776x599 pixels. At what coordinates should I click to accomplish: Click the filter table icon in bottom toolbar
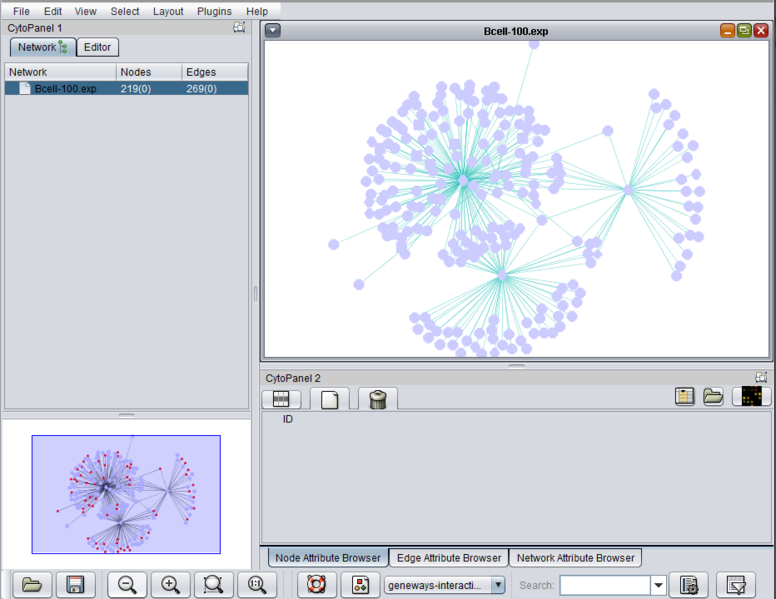click(736, 585)
